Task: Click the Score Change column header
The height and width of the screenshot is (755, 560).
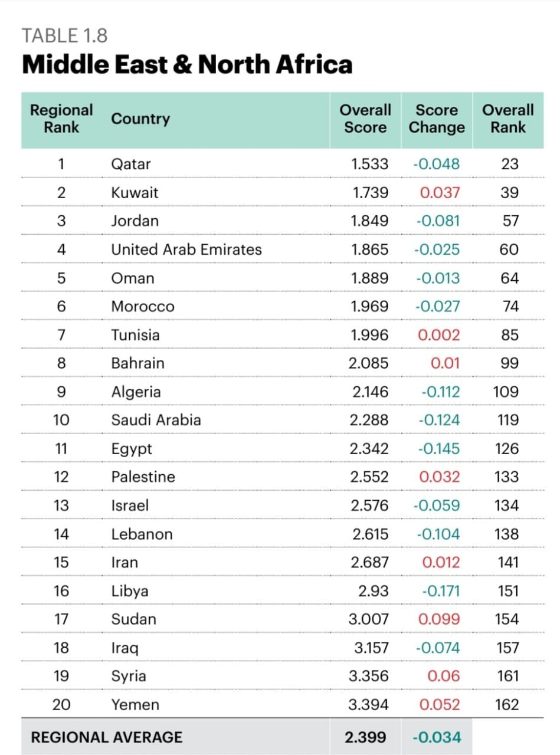Action: (x=437, y=119)
